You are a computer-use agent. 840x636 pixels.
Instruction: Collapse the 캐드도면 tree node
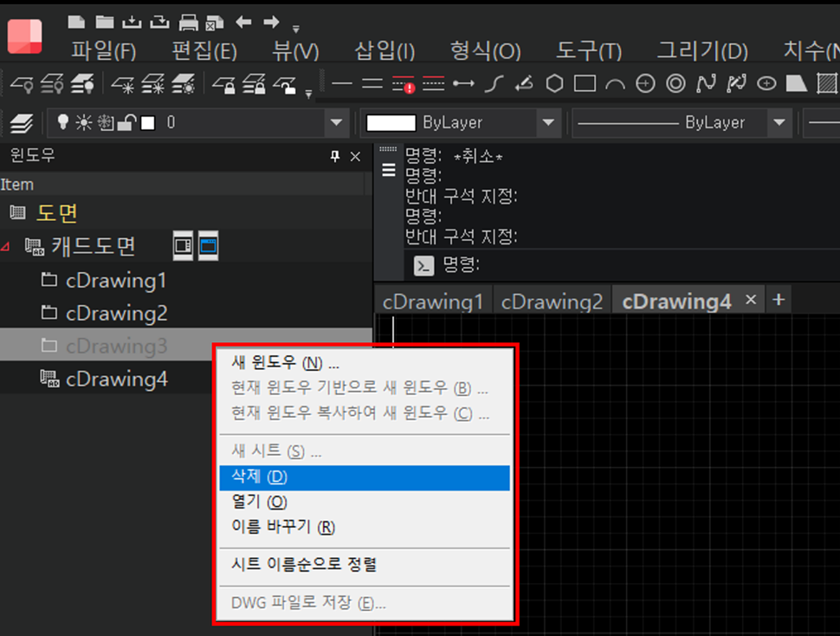tap(5, 246)
